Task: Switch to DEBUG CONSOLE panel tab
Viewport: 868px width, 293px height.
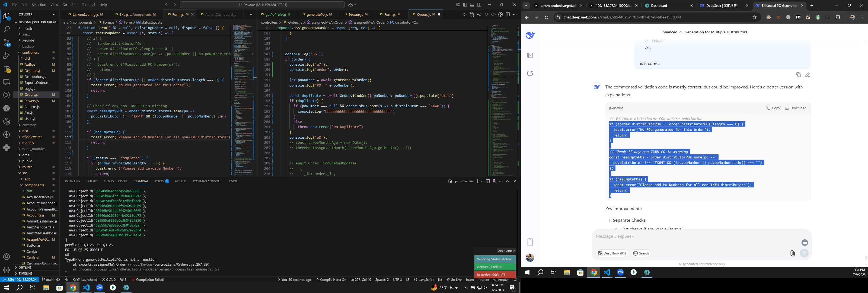Action: point(116,181)
